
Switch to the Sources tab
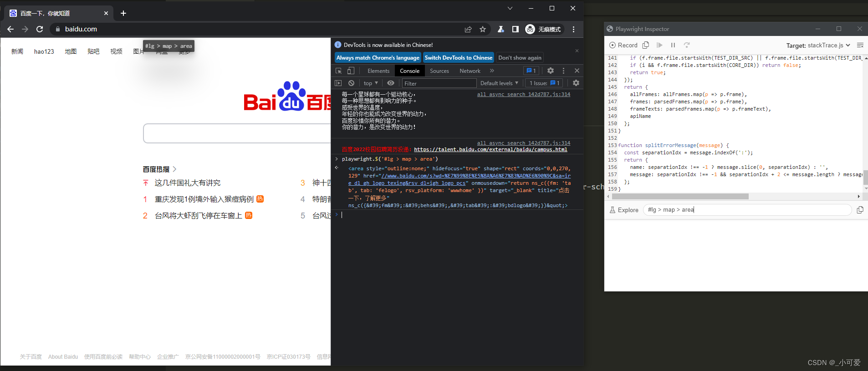coord(439,71)
